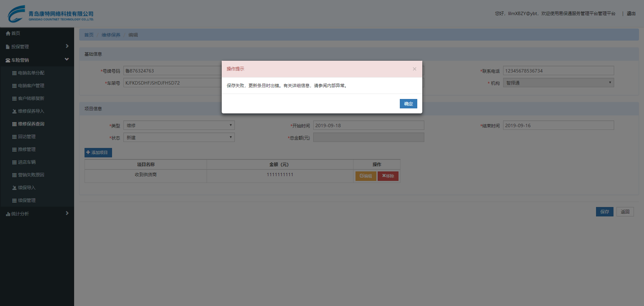Focus the 联系电话 input field

[x=558, y=71]
